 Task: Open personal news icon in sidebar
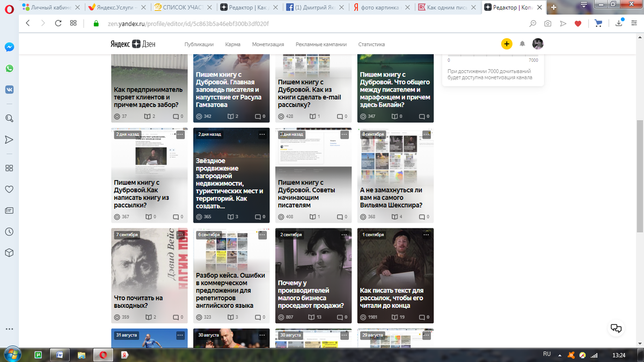point(9,210)
